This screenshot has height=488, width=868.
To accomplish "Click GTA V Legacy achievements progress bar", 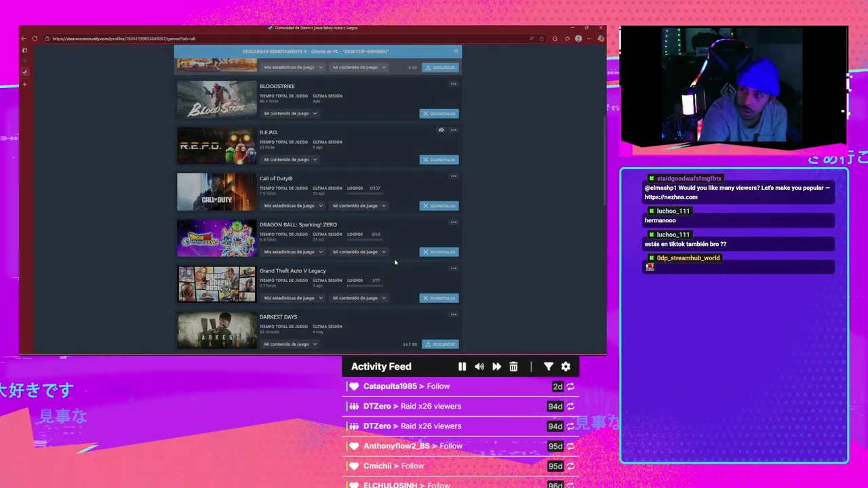I will [x=365, y=286].
